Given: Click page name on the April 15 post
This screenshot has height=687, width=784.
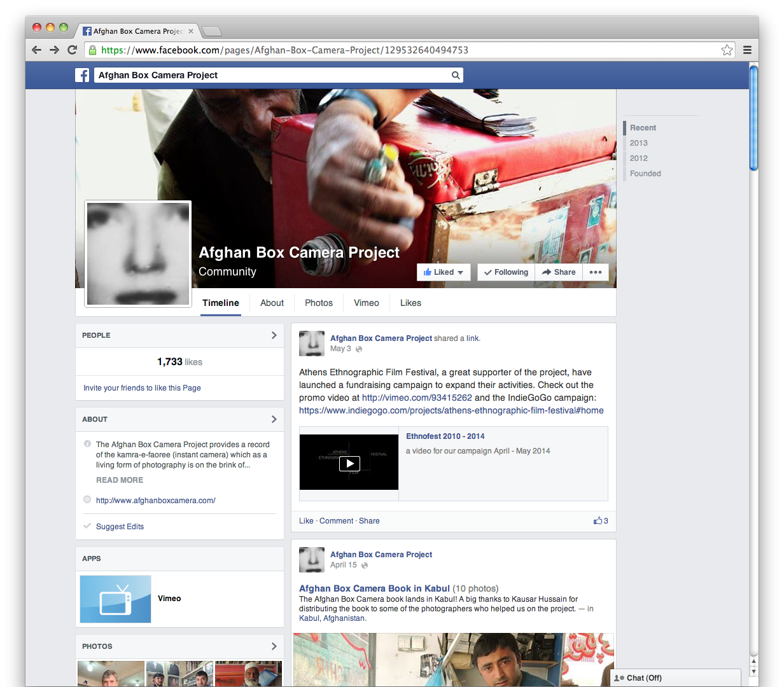Looking at the screenshot, I should click(381, 555).
